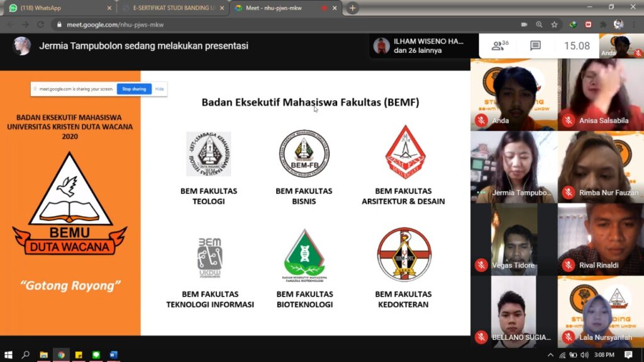Select Rival Rinaldi video tile
The width and height of the screenshot is (644, 362).
[601, 239]
